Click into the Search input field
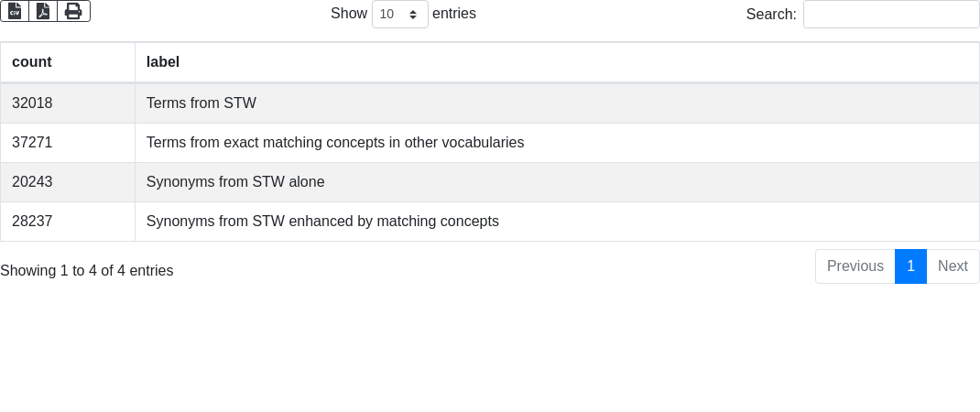The width and height of the screenshot is (980, 412). (890, 14)
